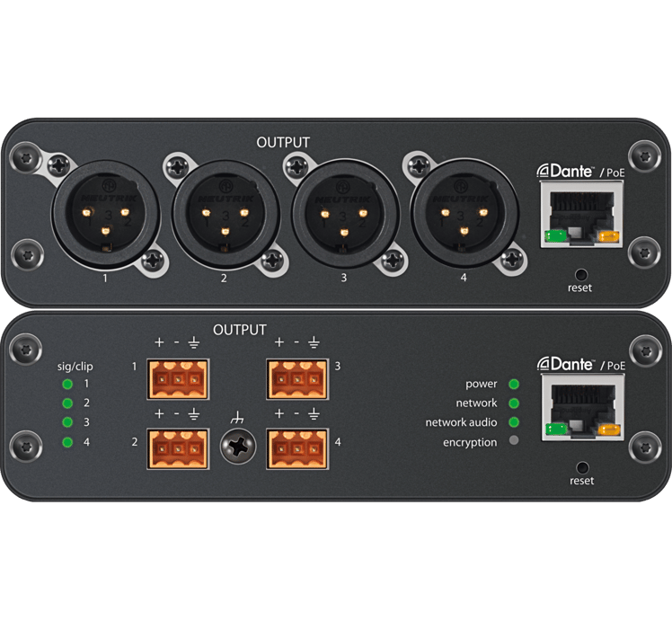Click the sig/clip LED for channel 2
Image resolution: width=672 pixels, height=629 pixels.
click(x=67, y=403)
